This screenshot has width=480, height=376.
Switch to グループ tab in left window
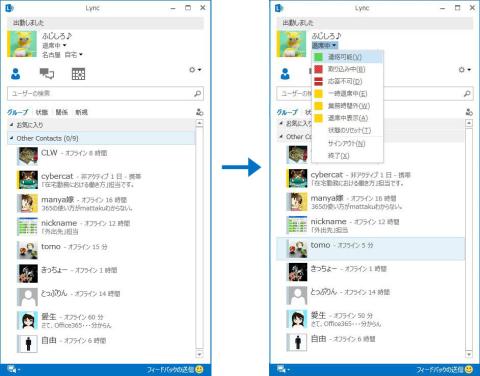[x=18, y=112]
